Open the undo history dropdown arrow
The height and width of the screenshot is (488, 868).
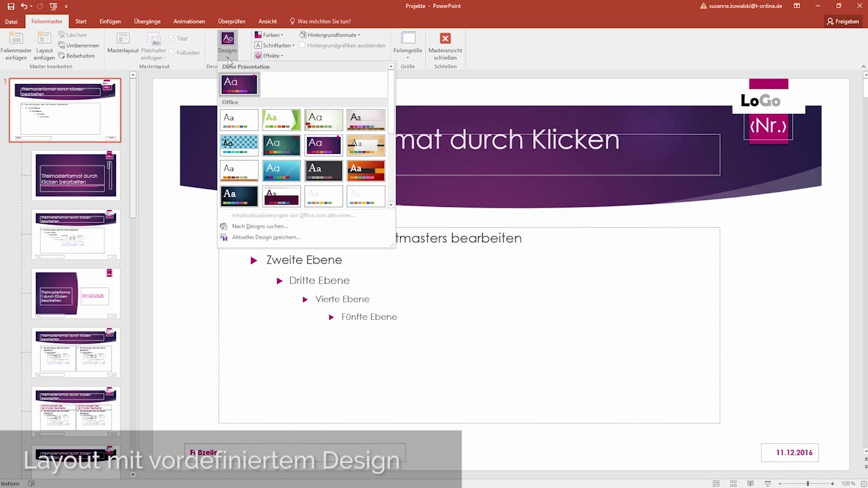point(33,6)
